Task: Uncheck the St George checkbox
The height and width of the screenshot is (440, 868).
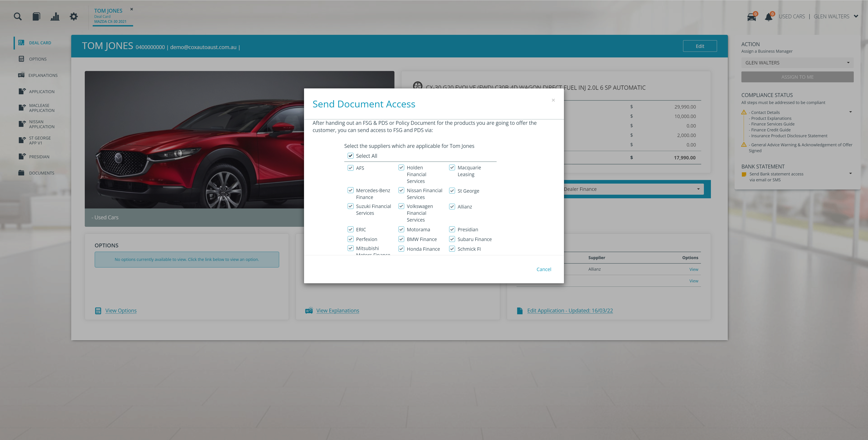Action: click(x=452, y=191)
